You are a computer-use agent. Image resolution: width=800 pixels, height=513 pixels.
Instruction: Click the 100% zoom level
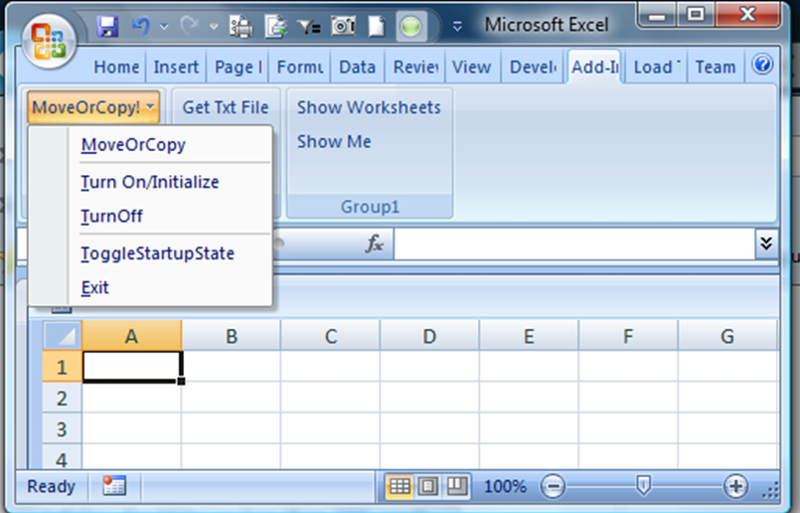tap(505, 486)
